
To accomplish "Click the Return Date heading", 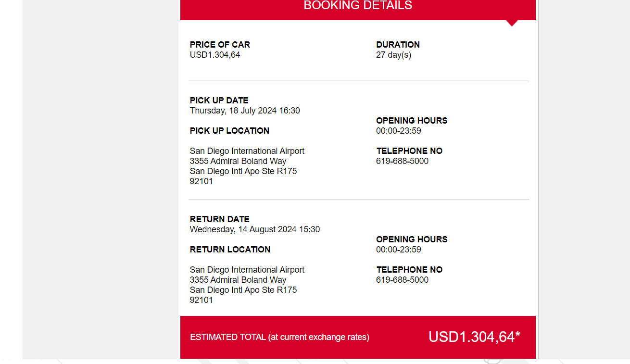I will 219,219.
